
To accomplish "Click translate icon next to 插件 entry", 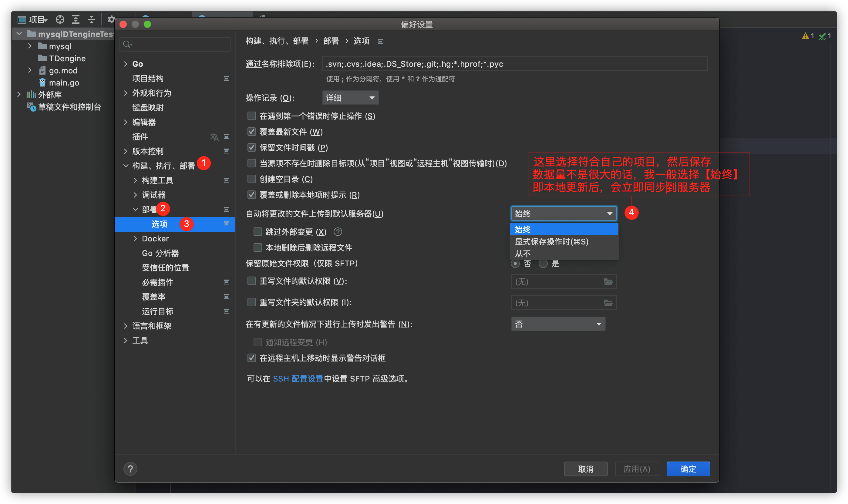I will [214, 137].
